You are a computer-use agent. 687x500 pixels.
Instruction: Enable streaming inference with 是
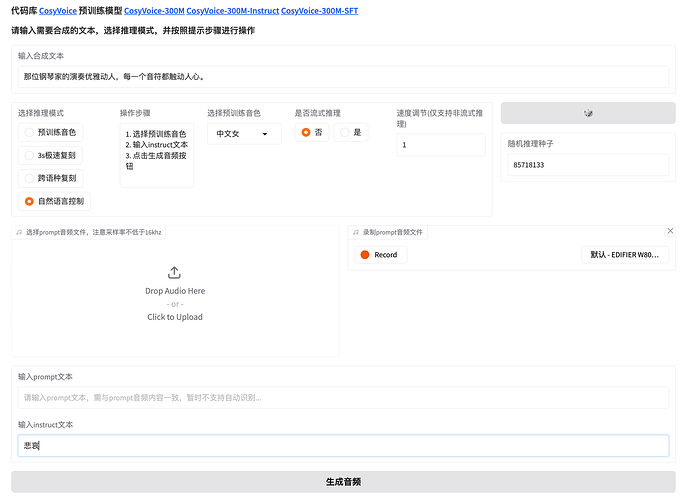[x=345, y=132]
